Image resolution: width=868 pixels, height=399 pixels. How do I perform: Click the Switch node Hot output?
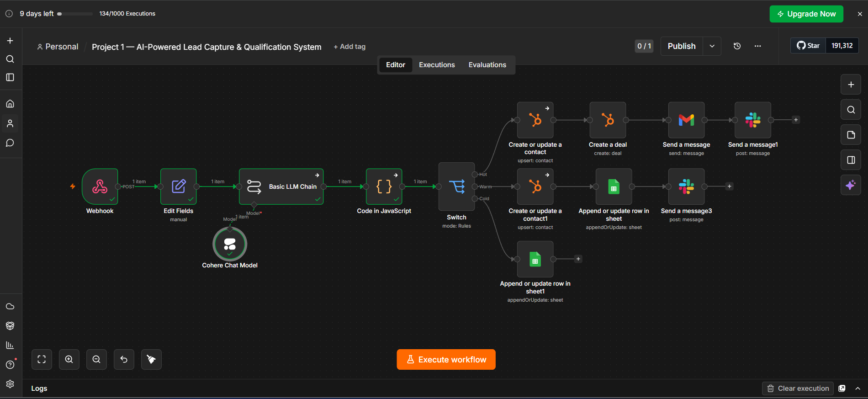[x=475, y=175]
